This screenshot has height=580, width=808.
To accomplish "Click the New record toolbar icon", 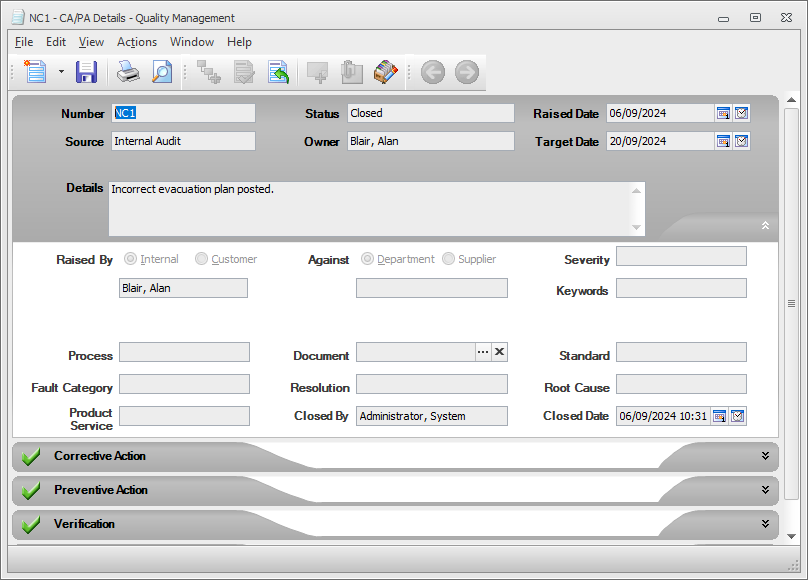I will click(x=35, y=72).
